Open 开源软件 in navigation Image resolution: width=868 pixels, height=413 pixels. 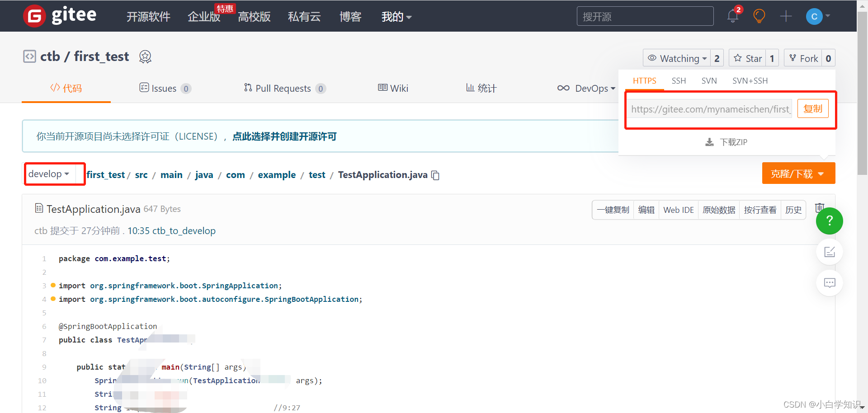[148, 17]
